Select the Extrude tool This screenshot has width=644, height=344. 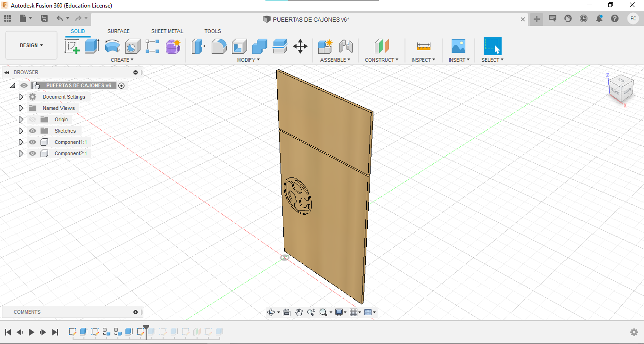[x=92, y=46]
